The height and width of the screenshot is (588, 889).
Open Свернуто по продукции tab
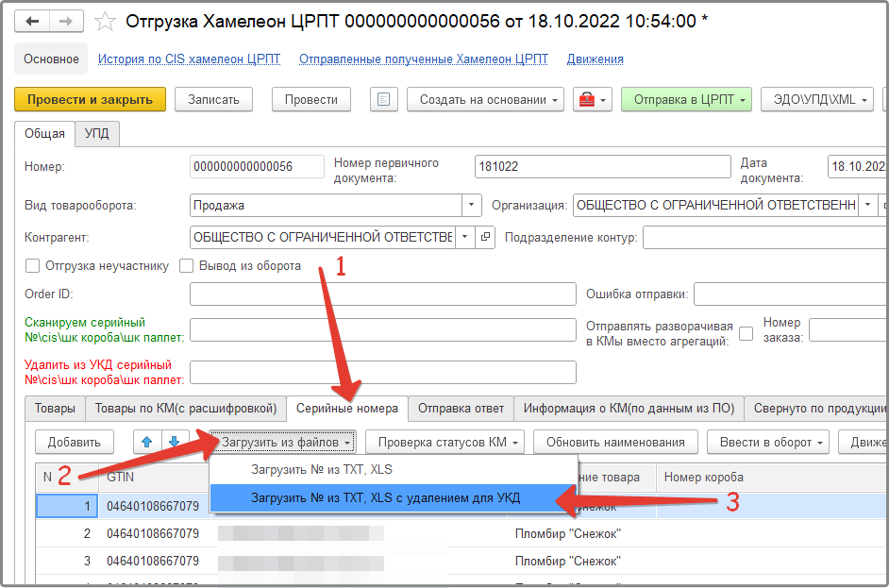click(x=816, y=409)
